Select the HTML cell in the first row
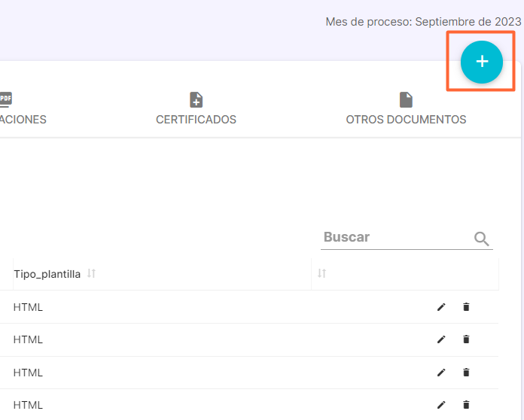The height and width of the screenshot is (420, 524). point(28,307)
